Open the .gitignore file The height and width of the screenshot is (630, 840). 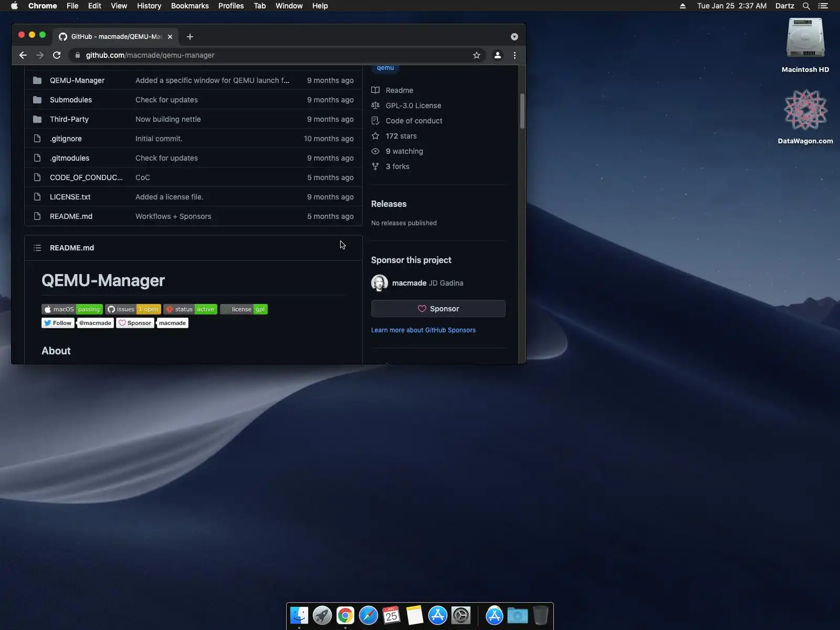pyautogui.click(x=66, y=139)
